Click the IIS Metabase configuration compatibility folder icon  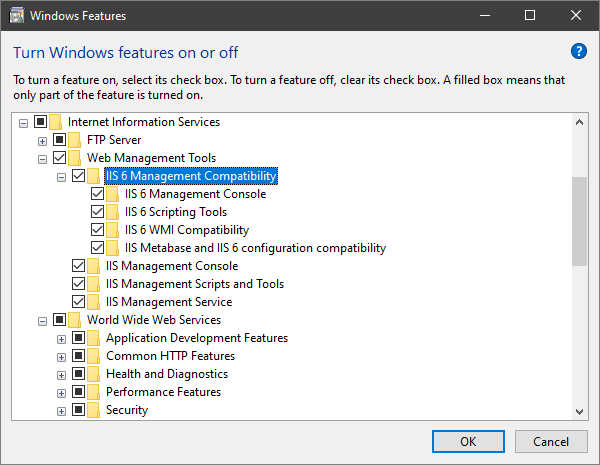point(112,248)
